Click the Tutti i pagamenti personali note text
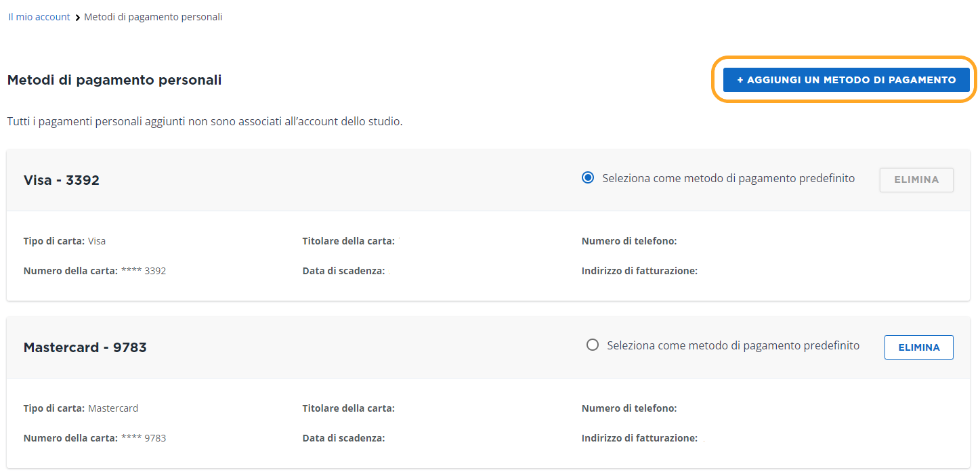 pos(205,123)
